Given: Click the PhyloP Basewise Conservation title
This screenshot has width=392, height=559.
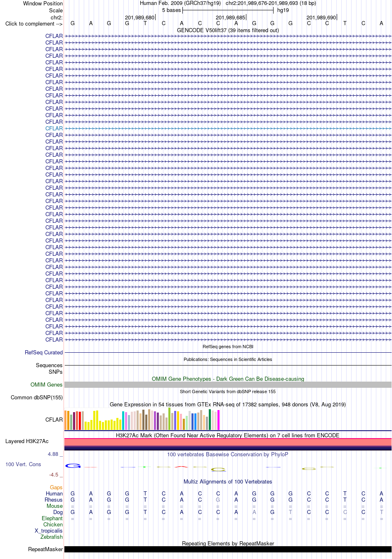Looking at the screenshot, I should pyautogui.click(x=228, y=454).
